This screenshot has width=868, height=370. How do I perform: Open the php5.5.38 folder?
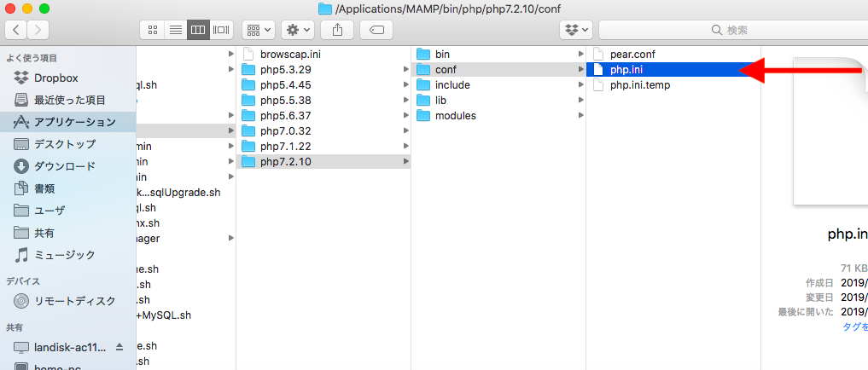[x=323, y=101]
